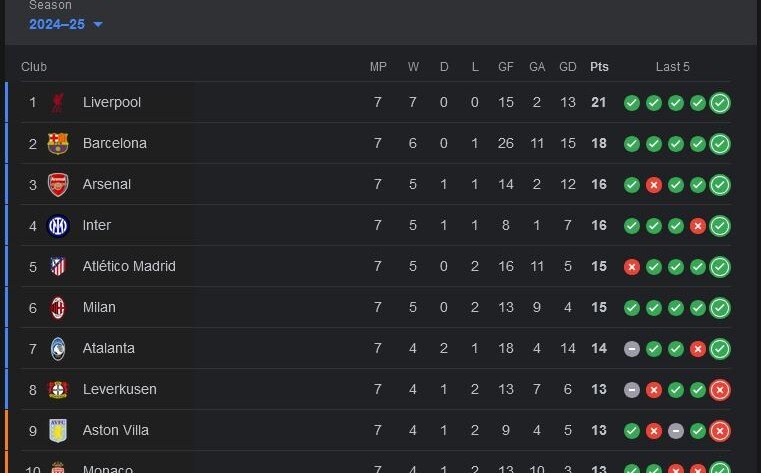761x473 pixels.
Task: Click the Arsenal club crest
Action: tap(58, 184)
